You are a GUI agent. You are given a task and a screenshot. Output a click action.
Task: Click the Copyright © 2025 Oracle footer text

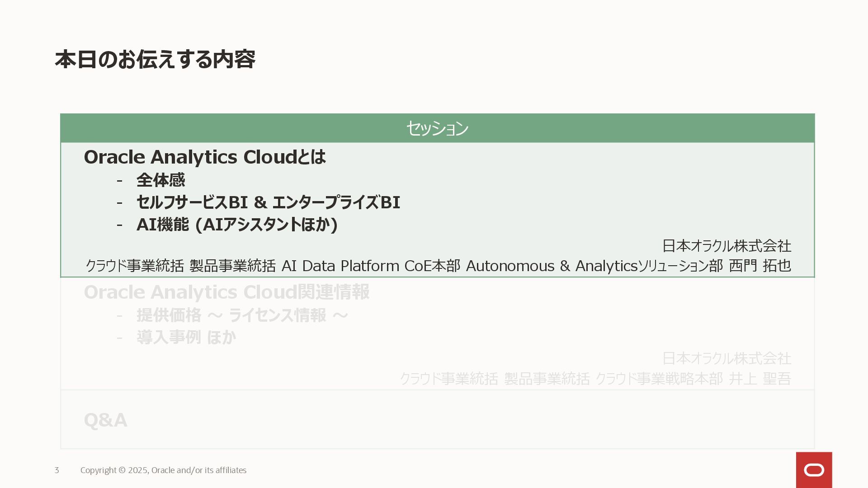pos(163,470)
